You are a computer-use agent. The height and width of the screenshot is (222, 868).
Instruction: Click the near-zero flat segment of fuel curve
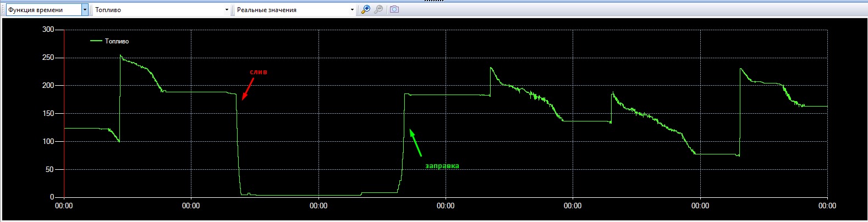303,195
